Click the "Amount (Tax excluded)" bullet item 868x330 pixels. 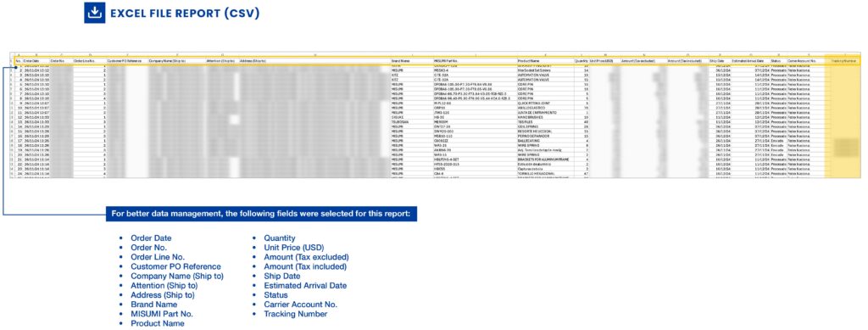[306, 257]
